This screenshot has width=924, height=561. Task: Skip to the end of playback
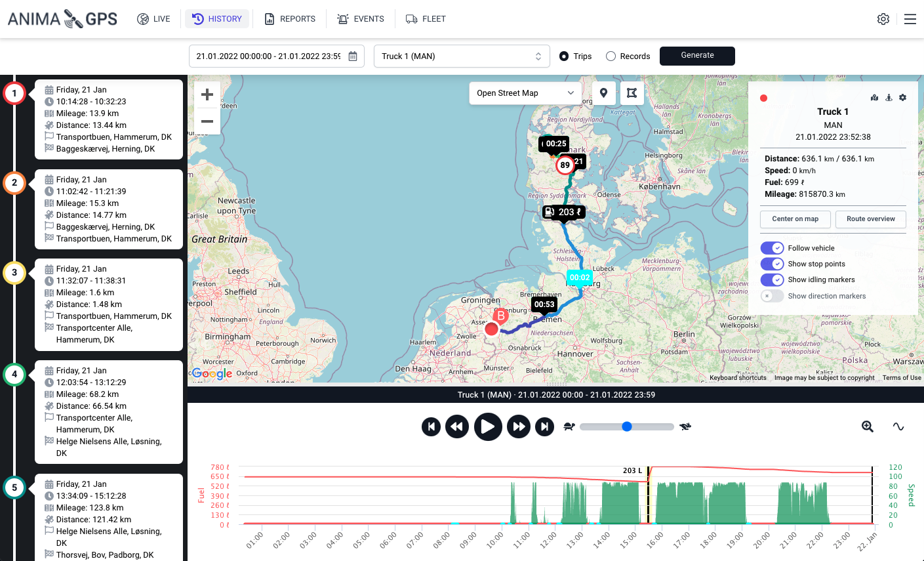pos(544,426)
